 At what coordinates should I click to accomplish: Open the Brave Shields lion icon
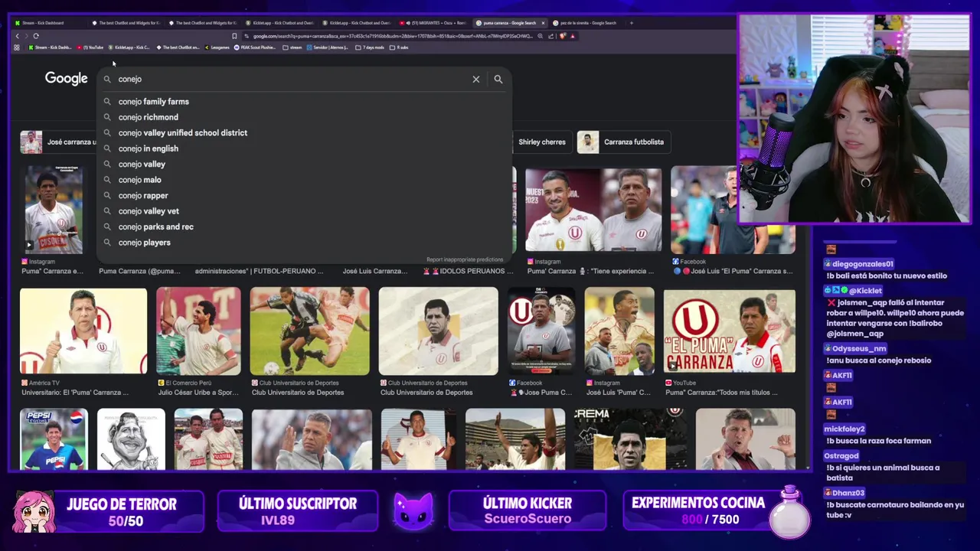[563, 36]
